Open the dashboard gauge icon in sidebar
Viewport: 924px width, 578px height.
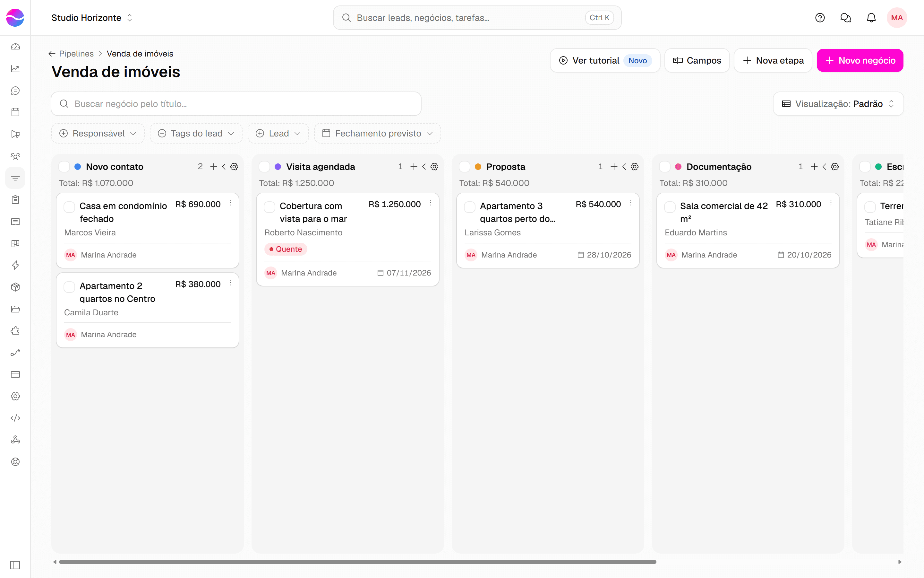click(x=15, y=47)
